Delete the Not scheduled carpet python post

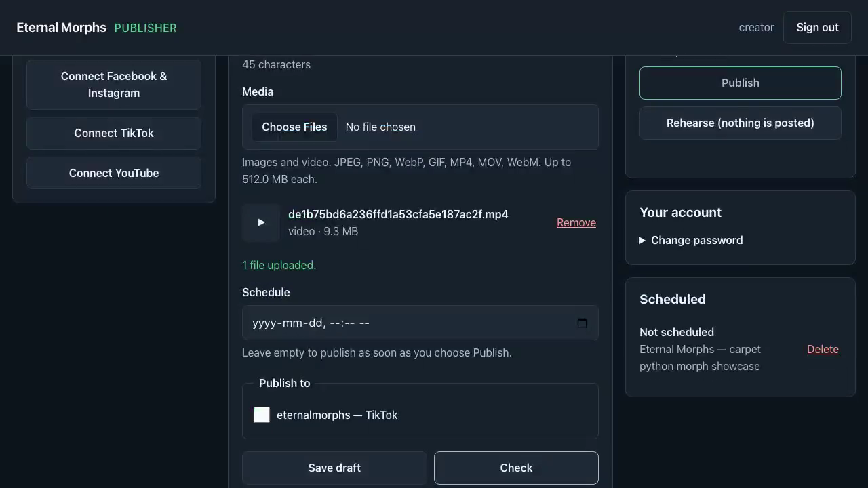[x=823, y=349]
